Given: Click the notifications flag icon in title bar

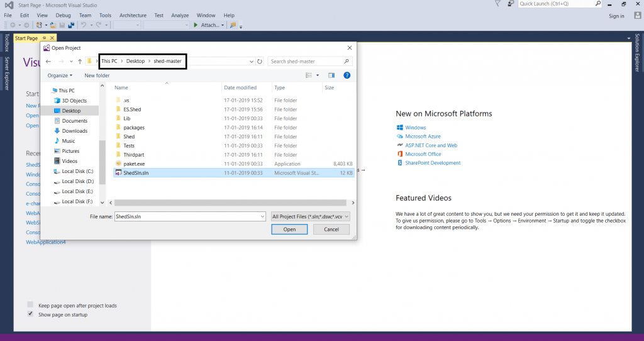Looking at the screenshot, I should (497, 4).
